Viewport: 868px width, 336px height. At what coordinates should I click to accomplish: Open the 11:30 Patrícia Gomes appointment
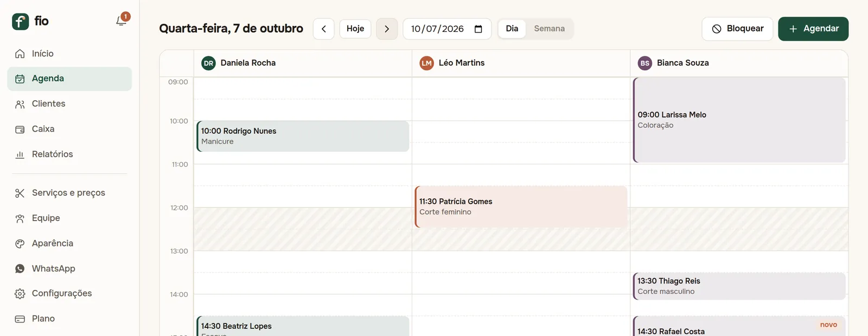tap(521, 206)
